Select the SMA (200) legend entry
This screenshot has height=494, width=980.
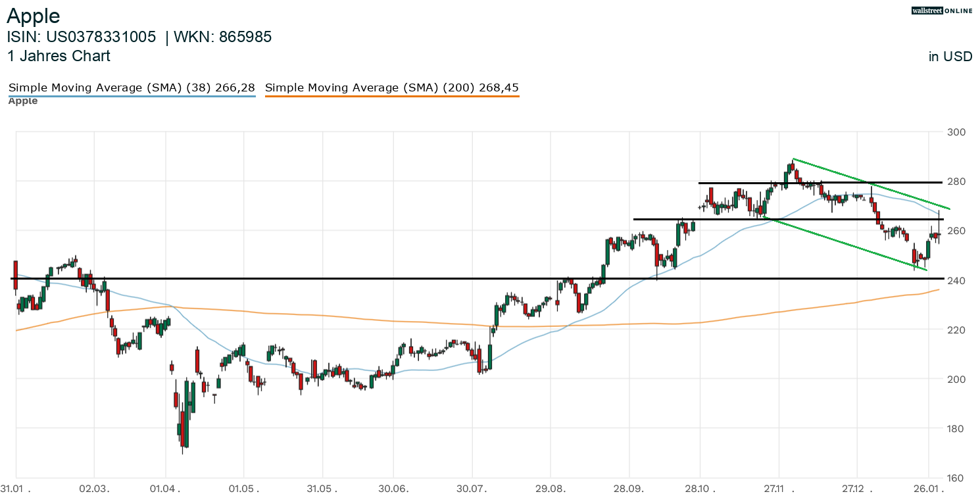(x=392, y=87)
